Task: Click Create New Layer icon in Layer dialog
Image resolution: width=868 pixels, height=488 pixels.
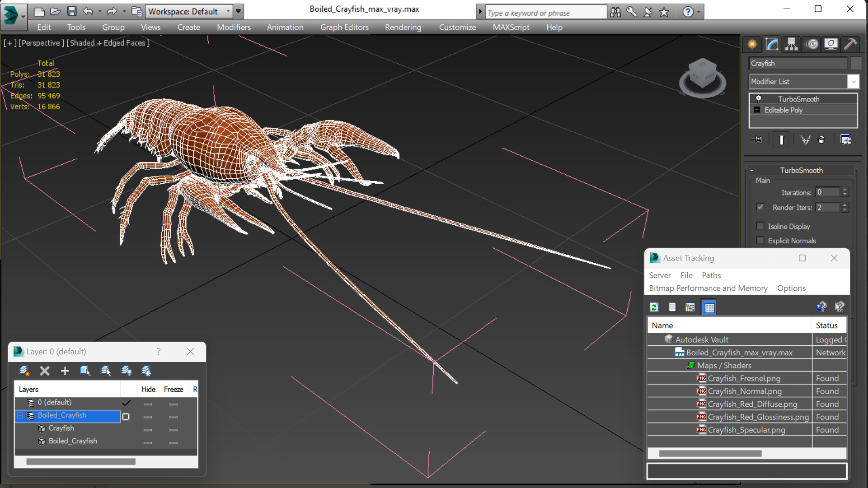Action: click(x=24, y=371)
